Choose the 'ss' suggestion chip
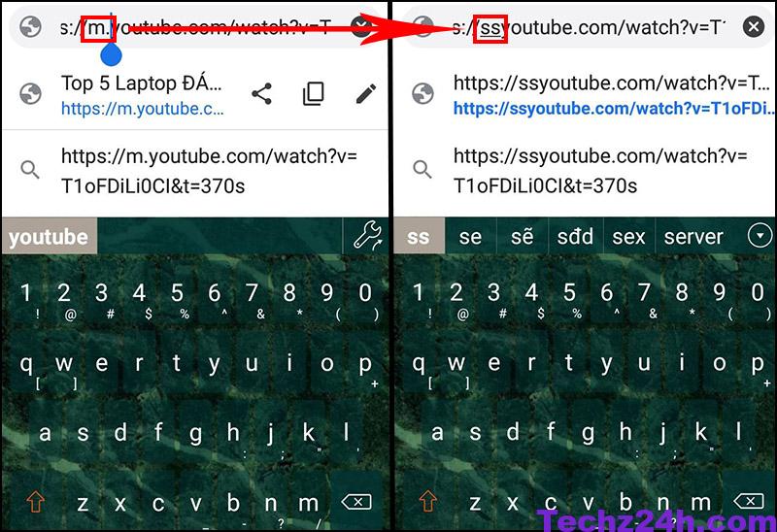777x532 pixels. 419,237
